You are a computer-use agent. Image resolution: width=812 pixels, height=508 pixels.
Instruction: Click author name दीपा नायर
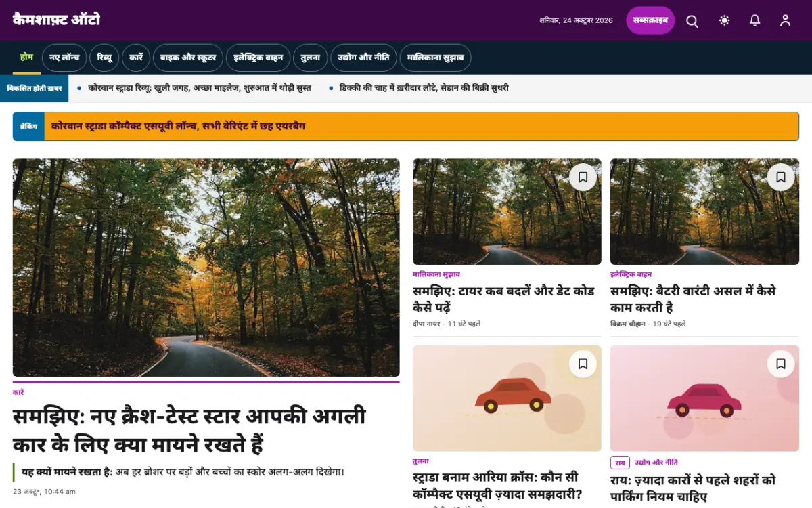427,324
